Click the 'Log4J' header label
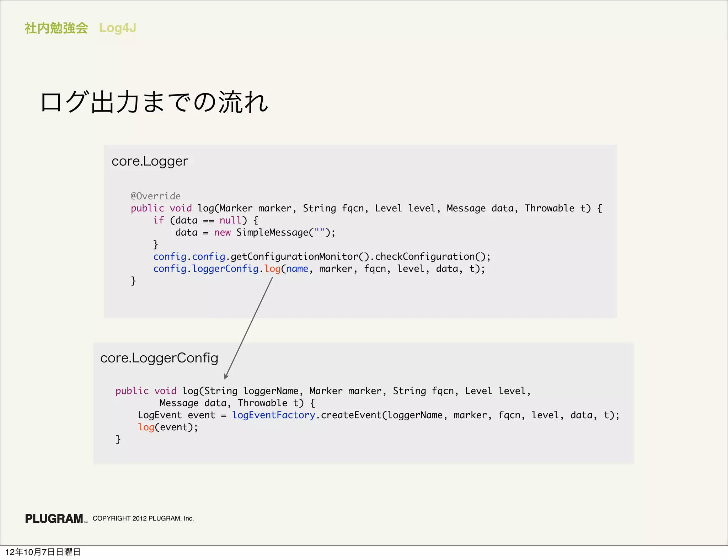The width and height of the screenshot is (728, 560). pos(117,28)
